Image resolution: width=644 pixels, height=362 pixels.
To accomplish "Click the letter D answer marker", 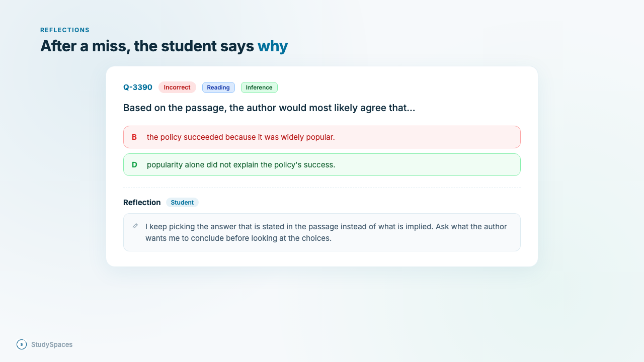I will point(134,164).
